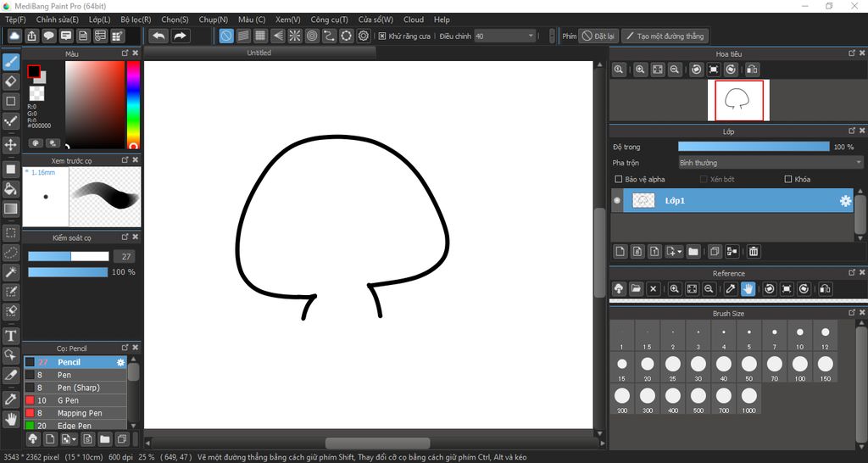Screen dimensions: 868x463
Task: Select the Text tool
Action: [x=10, y=336]
